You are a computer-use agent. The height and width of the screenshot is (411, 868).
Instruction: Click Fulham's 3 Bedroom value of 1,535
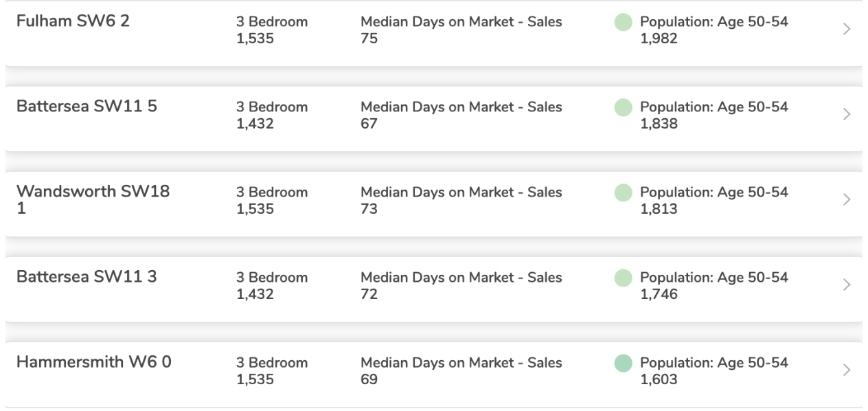(255, 38)
